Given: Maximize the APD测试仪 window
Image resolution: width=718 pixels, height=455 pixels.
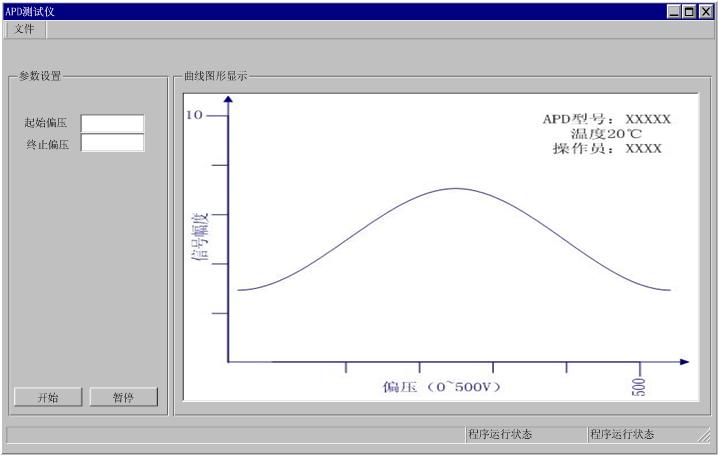Looking at the screenshot, I should click(x=689, y=11).
